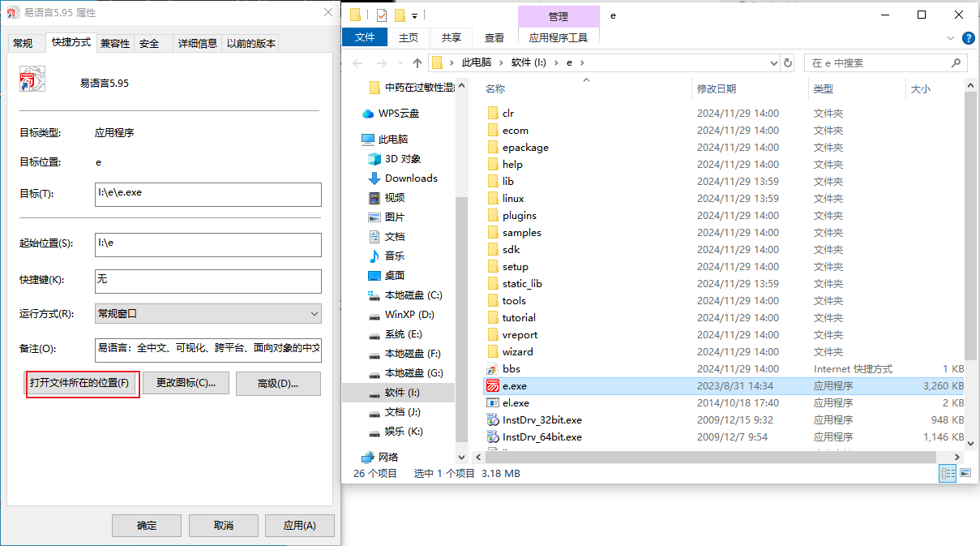Select the bbs Internet shortcut icon

tap(492, 369)
